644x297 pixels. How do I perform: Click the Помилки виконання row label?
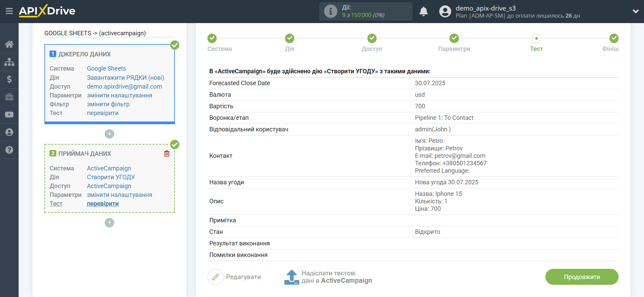tap(238, 255)
